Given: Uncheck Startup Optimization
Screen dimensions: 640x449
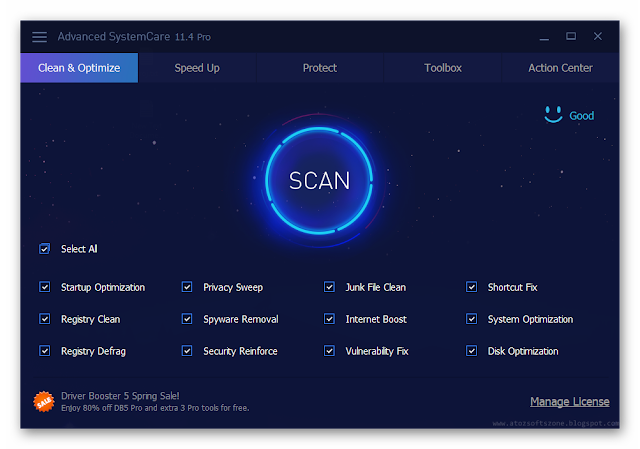Looking at the screenshot, I should [x=44, y=287].
